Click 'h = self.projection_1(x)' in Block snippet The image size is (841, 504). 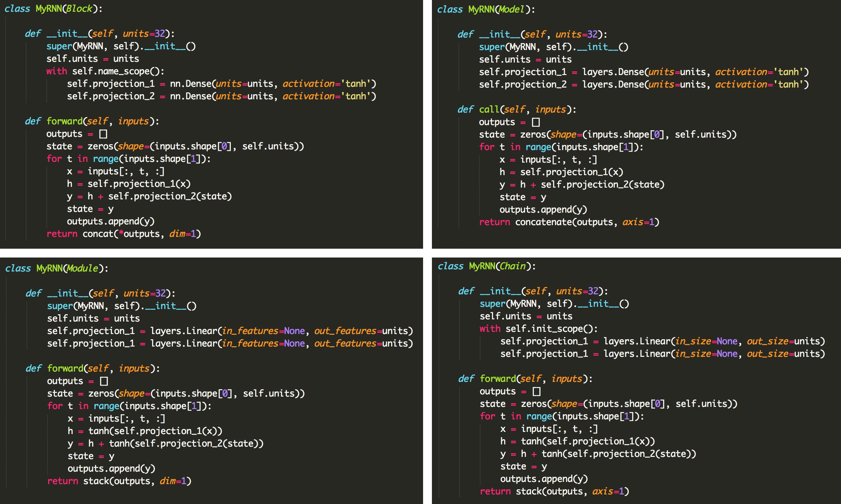pos(129,184)
